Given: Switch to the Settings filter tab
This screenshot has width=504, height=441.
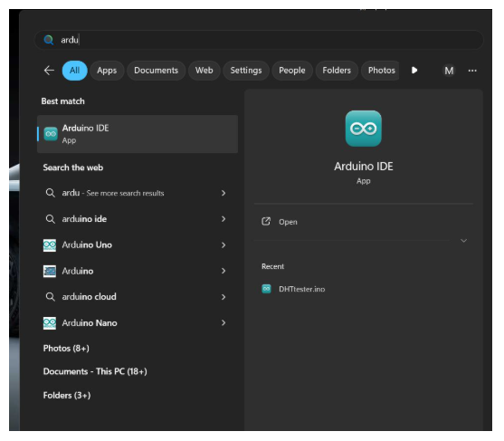Looking at the screenshot, I should tap(246, 71).
